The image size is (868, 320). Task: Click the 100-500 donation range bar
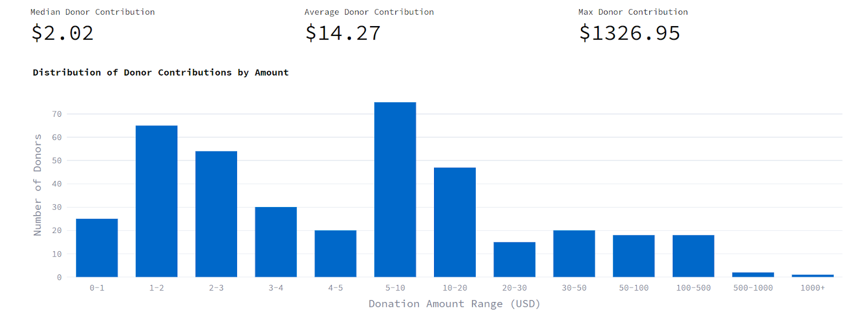[x=693, y=256]
